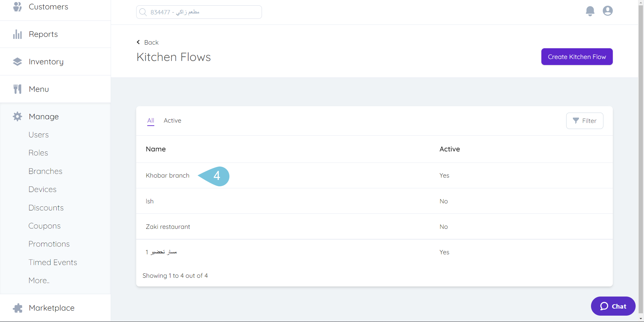Select the Menu cutlery icon

(x=17, y=89)
